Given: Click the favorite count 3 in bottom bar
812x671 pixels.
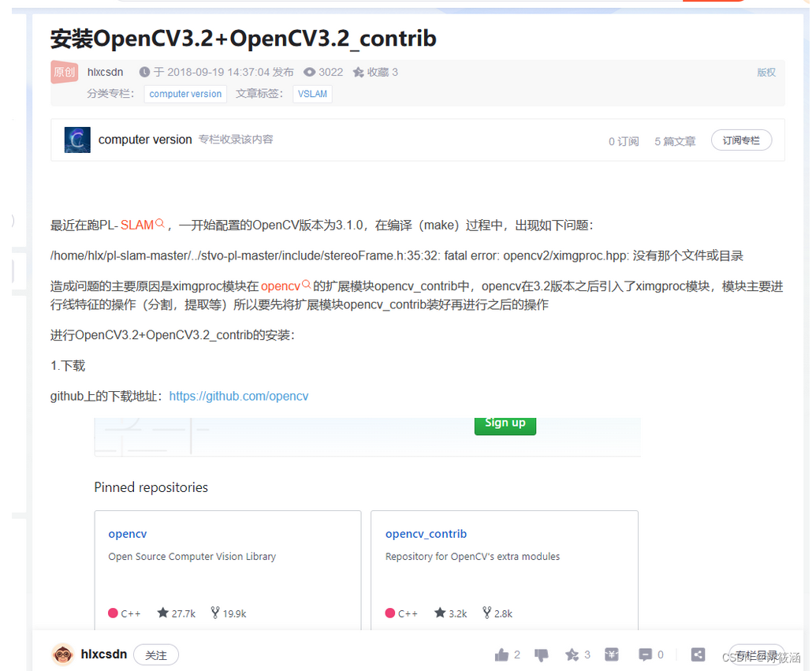Looking at the screenshot, I should tap(587, 654).
